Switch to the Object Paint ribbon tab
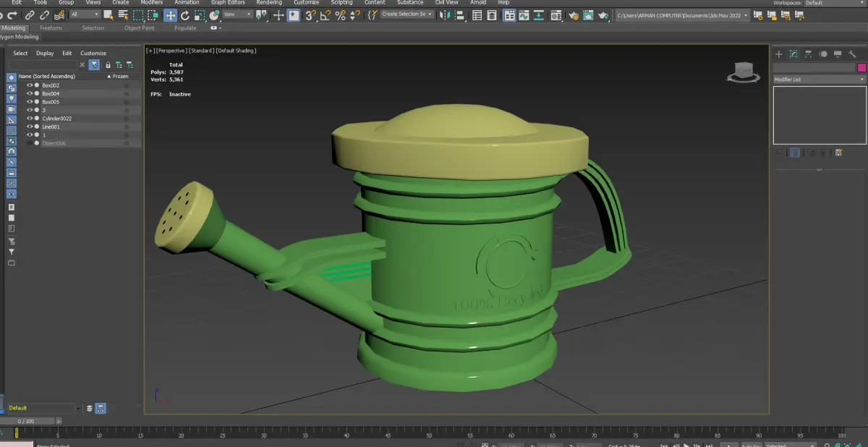868x447 pixels. [139, 27]
